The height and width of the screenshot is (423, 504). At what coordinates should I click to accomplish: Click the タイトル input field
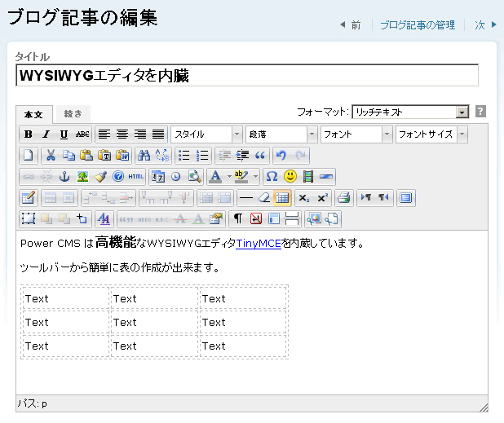[247, 76]
